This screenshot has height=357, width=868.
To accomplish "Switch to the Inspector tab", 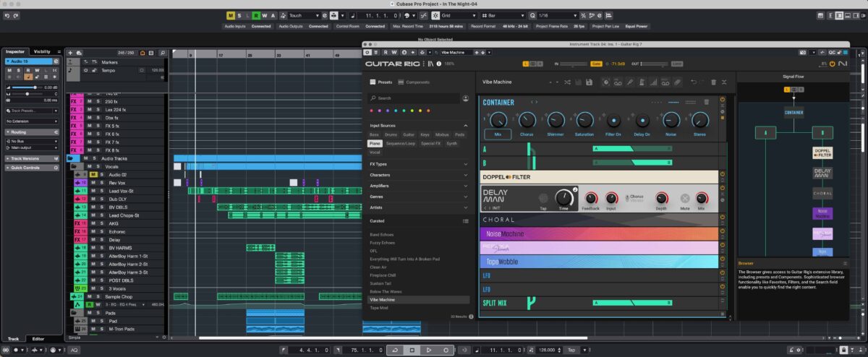I will click(15, 51).
